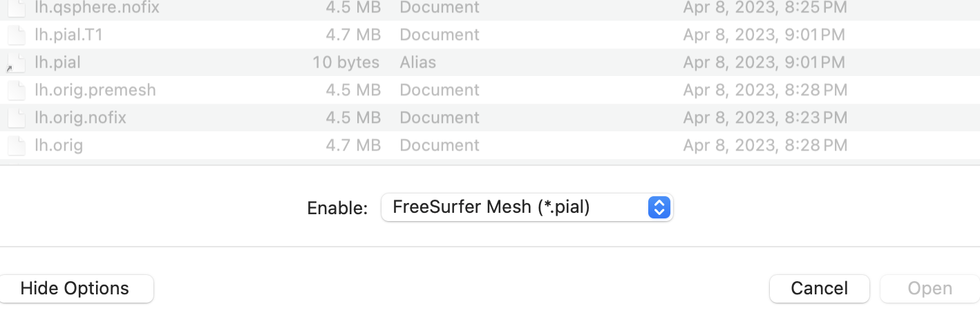Click the lh.orig.premesh document icon

(17, 91)
